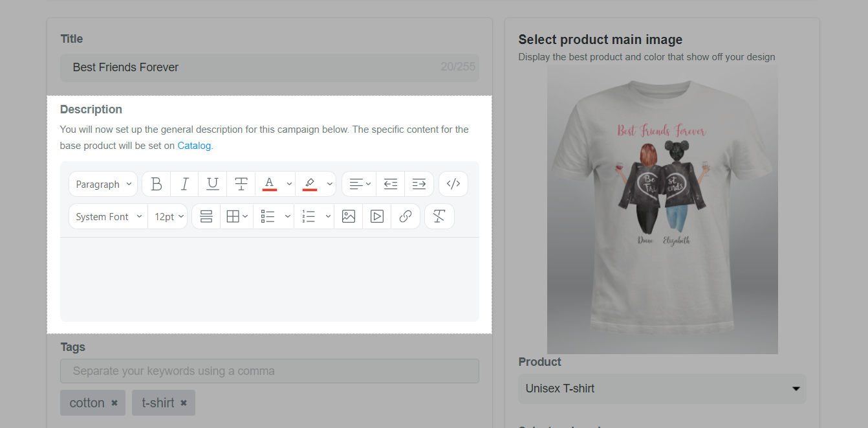The width and height of the screenshot is (868, 428).
Task: Decrease indent of the paragraph
Action: point(391,185)
